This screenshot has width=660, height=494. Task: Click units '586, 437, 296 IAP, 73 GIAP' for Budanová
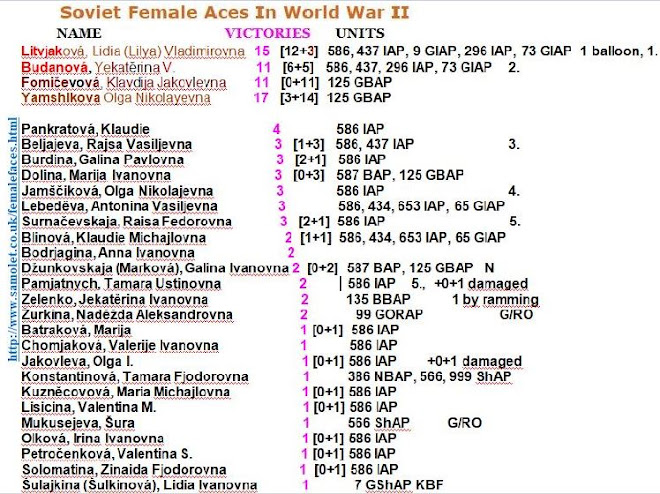click(x=409, y=67)
